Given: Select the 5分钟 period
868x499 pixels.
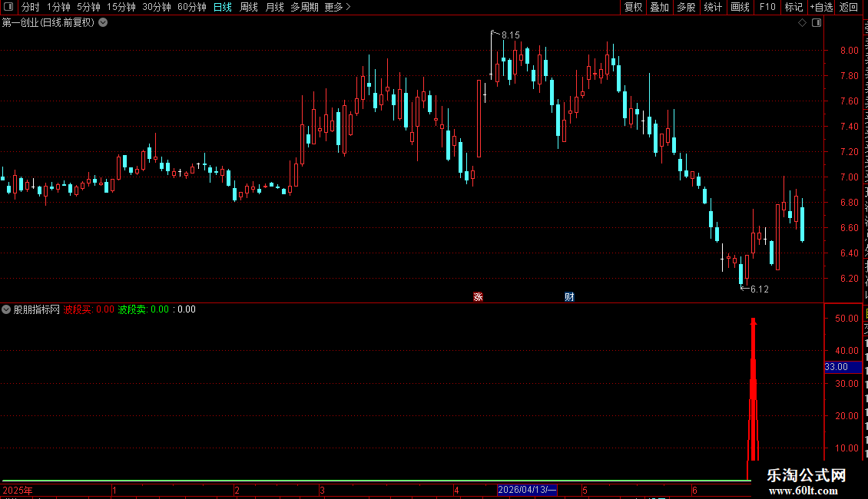Looking at the screenshot, I should tap(88, 7).
